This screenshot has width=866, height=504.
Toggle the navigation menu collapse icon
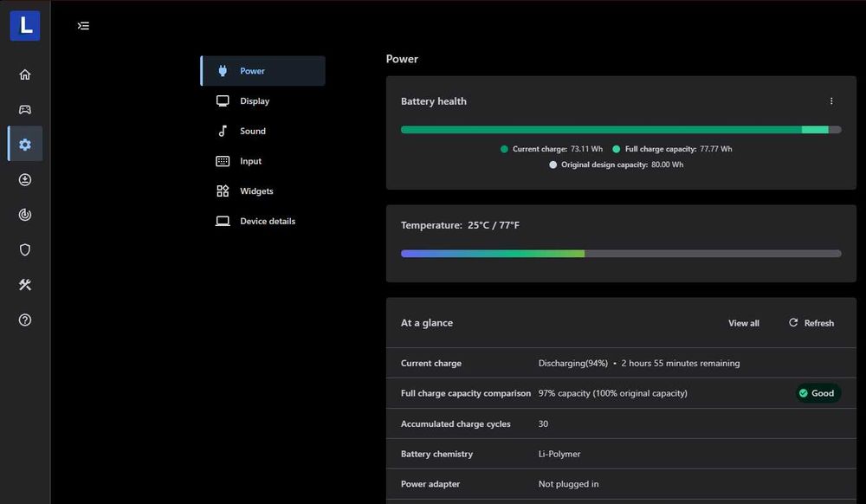[83, 26]
